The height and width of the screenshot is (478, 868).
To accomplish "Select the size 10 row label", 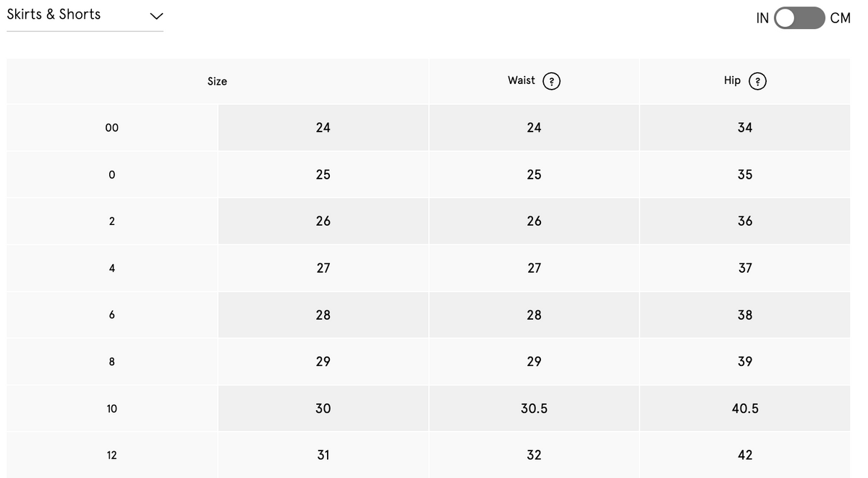I will (x=112, y=409).
